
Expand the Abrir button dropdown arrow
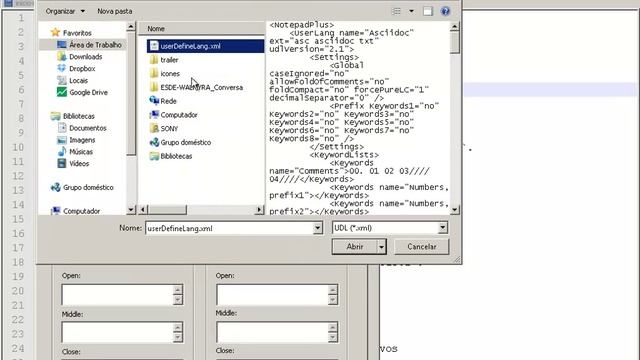coord(382,247)
